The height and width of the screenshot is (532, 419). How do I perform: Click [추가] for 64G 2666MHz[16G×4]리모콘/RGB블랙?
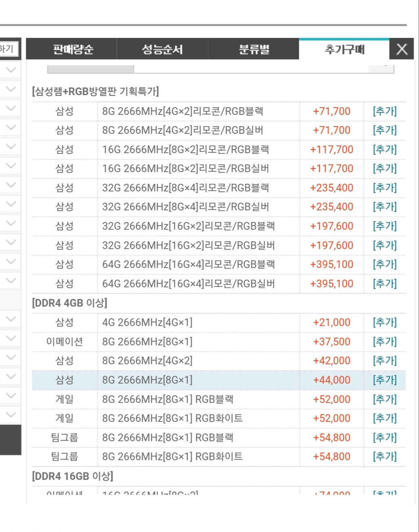pyautogui.click(x=385, y=264)
